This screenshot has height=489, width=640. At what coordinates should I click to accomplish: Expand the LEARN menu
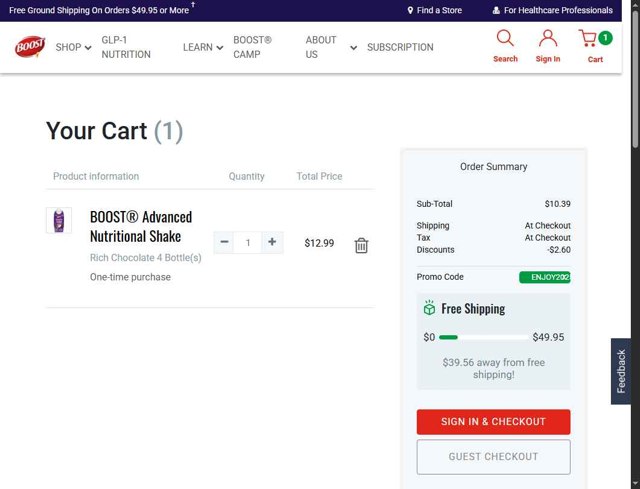(x=203, y=47)
